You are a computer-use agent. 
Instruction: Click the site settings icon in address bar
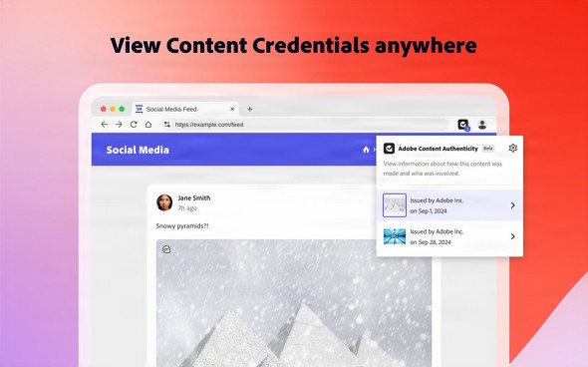pos(167,125)
